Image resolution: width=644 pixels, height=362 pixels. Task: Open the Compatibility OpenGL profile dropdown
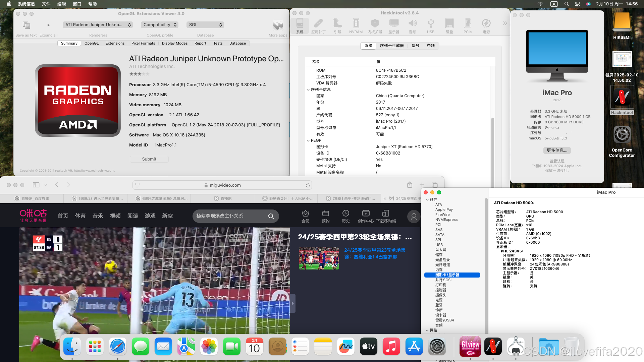159,25
